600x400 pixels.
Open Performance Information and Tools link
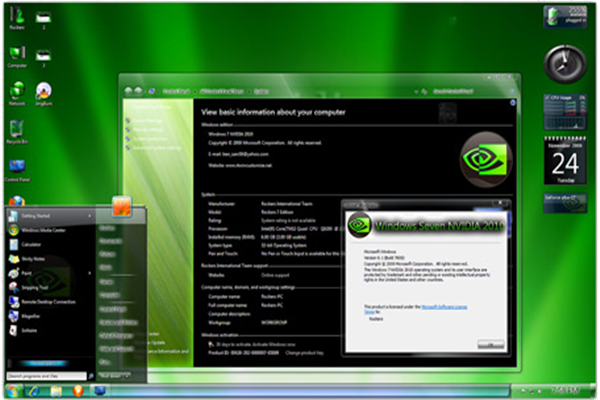(166, 351)
